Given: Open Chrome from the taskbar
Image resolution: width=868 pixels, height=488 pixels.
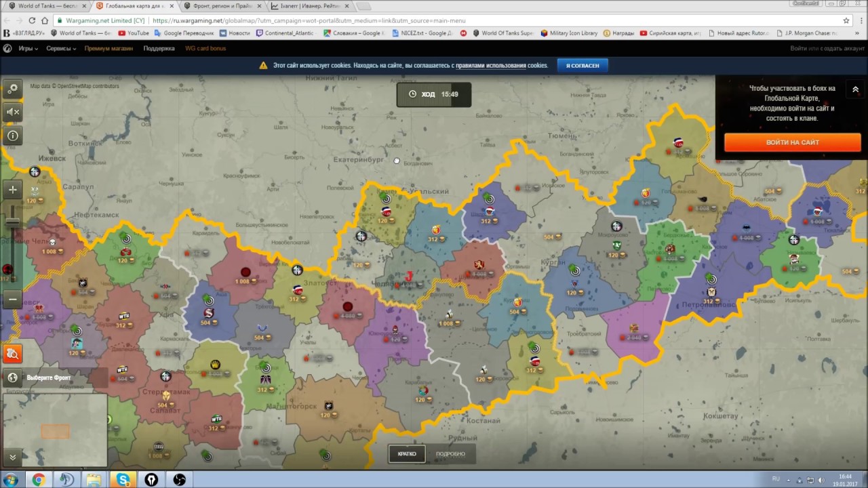Looking at the screenshot, I should tap(38, 480).
